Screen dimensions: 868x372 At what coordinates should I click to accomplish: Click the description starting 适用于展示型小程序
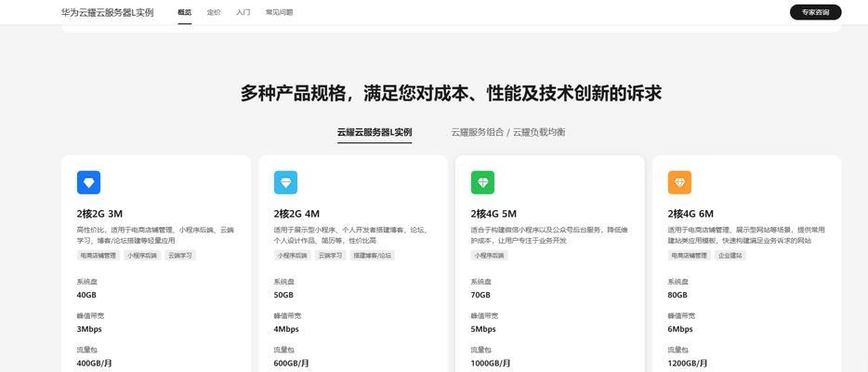coord(351,235)
